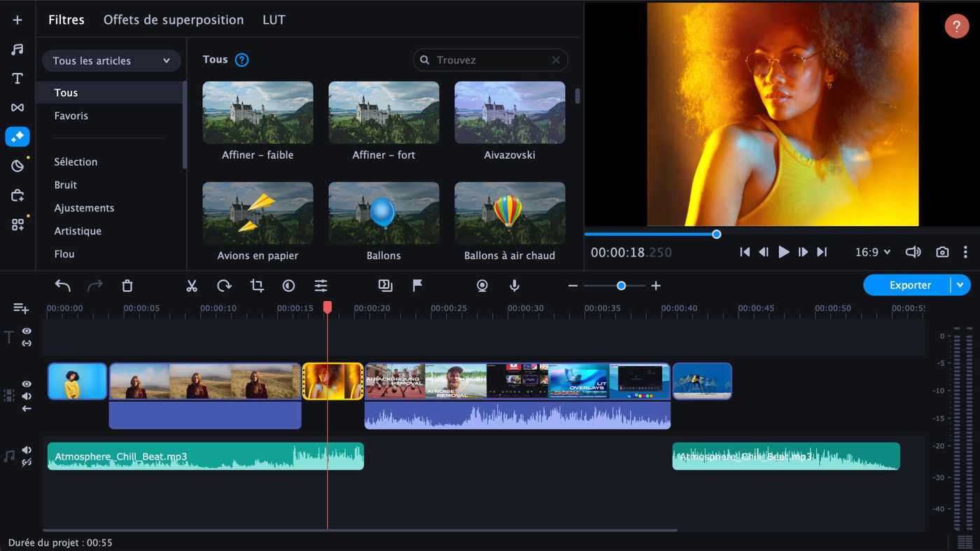Image resolution: width=980 pixels, height=551 pixels.
Task: Select the crop tool in timeline toolbar
Action: 257,286
